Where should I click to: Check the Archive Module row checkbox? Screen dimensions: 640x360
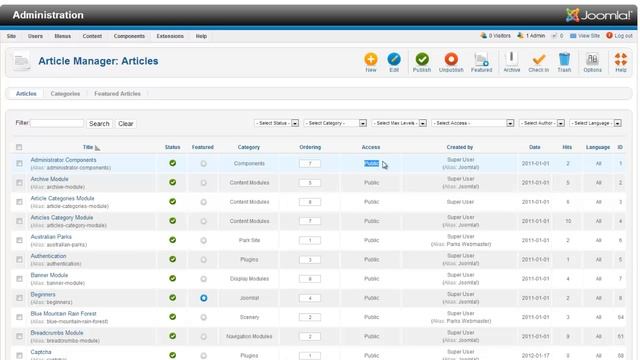point(19,182)
